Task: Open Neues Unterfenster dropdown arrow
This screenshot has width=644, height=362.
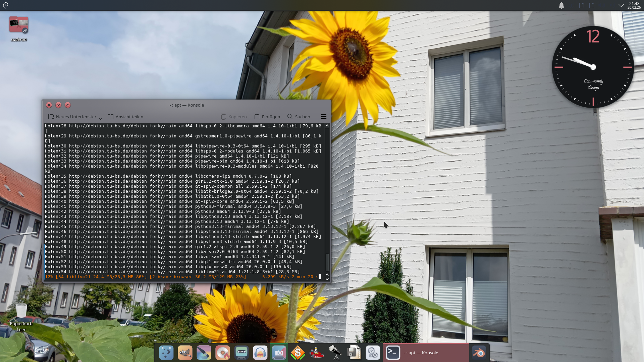Action: point(100,118)
